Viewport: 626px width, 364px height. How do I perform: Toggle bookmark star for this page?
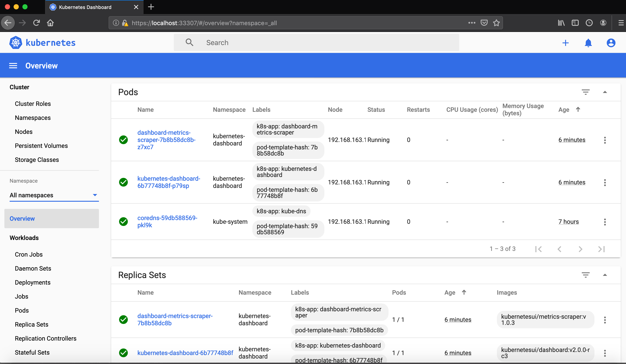click(x=497, y=23)
